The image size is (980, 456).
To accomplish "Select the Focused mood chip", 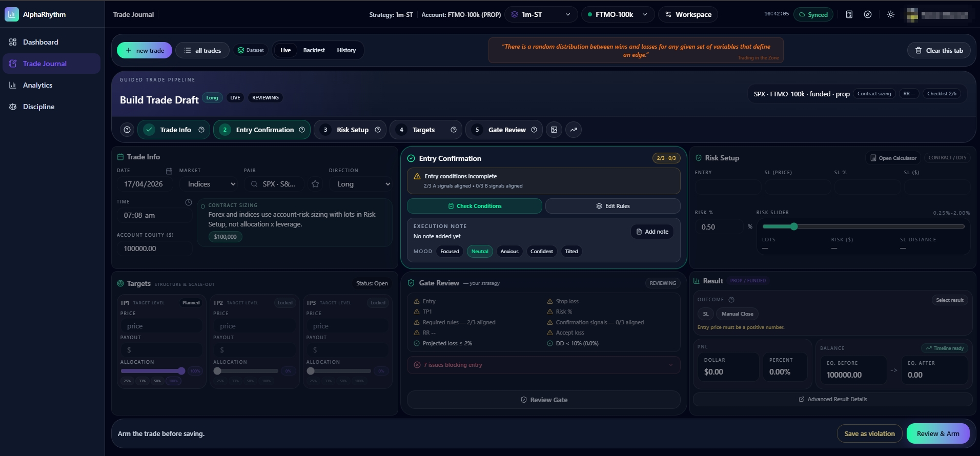I will click(x=450, y=252).
